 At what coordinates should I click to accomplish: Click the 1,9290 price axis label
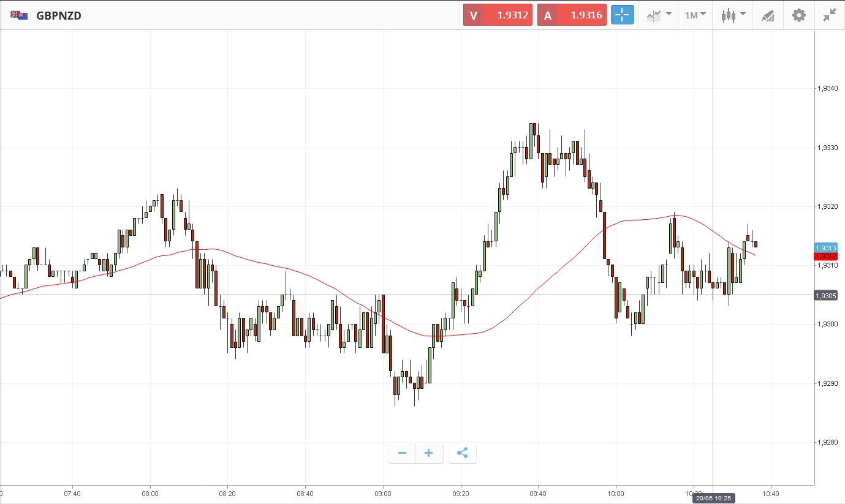(x=828, y=383)
